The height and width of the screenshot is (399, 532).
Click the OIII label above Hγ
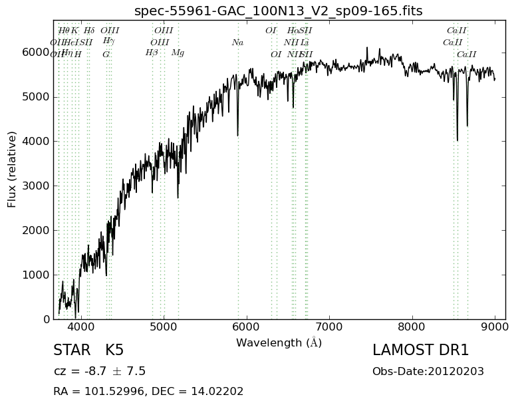pyautogui.click(x=110, y=31)
